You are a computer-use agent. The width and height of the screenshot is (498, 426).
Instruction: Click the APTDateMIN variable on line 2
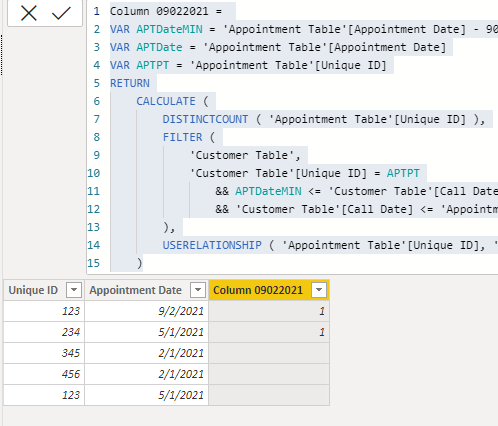coord(169,29)
